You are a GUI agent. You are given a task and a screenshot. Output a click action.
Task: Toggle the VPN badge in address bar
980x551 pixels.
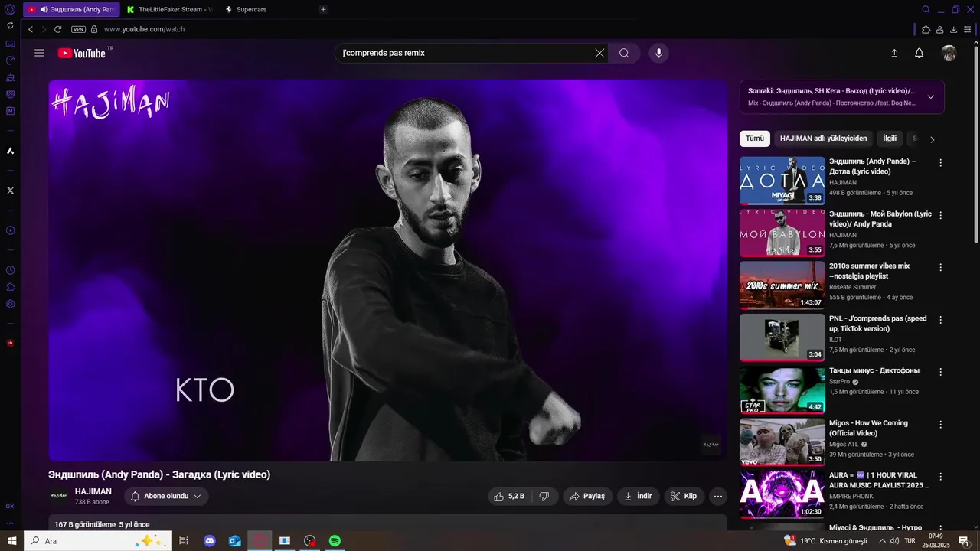[x=78, y=29]
